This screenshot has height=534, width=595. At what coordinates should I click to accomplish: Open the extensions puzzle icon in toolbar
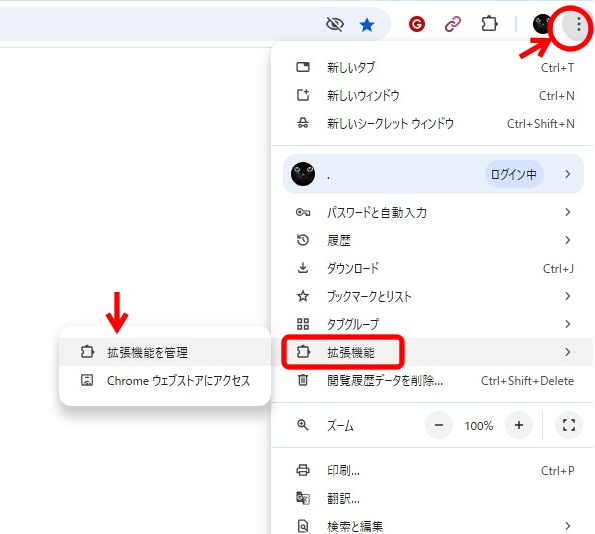(x=489, y=25)
